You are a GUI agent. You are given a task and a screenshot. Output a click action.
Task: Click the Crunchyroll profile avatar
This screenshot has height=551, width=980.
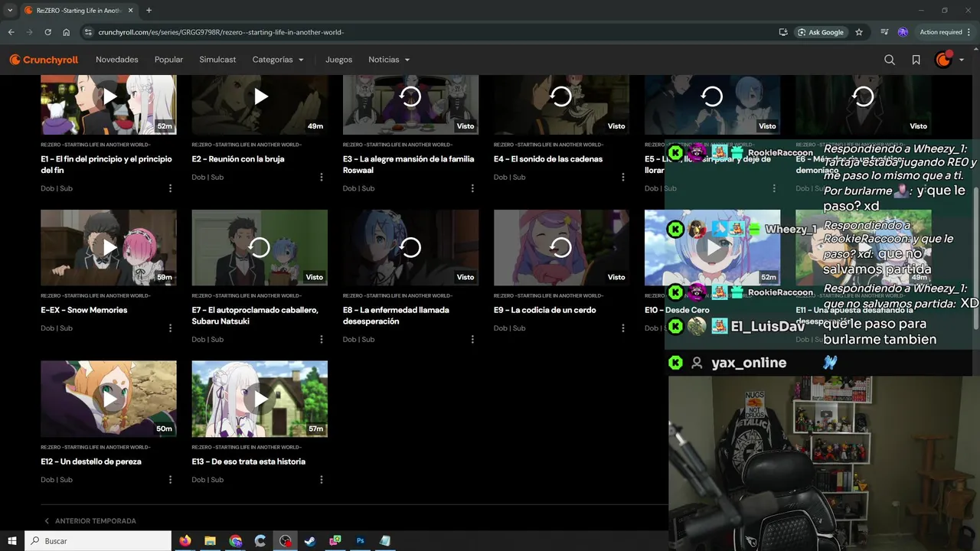click(943, 60)
